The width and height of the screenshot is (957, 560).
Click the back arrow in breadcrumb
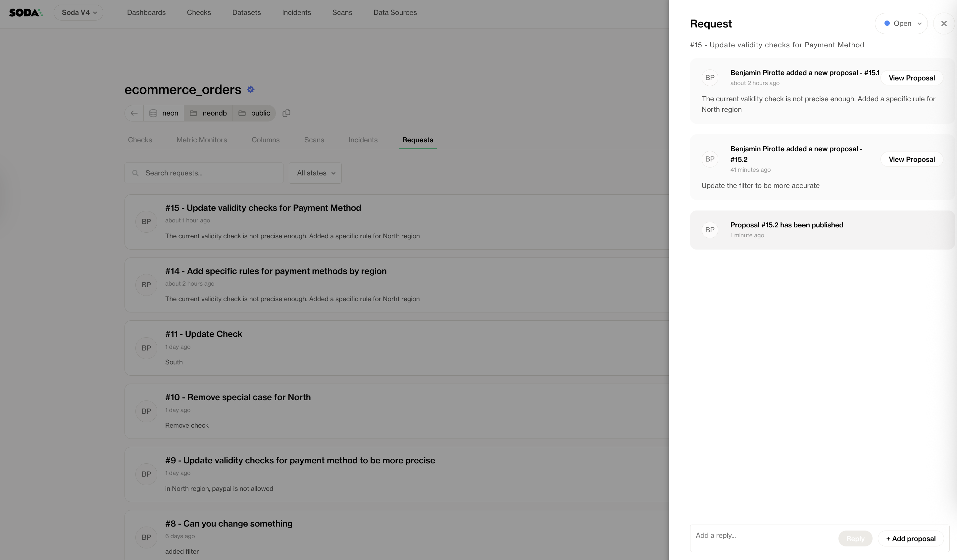click(x=134, y=113)
